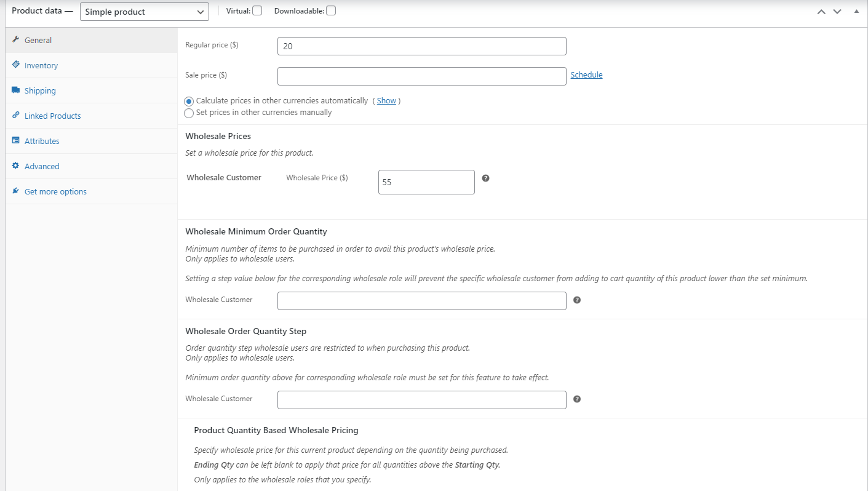Select Calculate prices in other currencies automatically
Viewport: 868px width, 491px height.
click(x=189, y=101)
